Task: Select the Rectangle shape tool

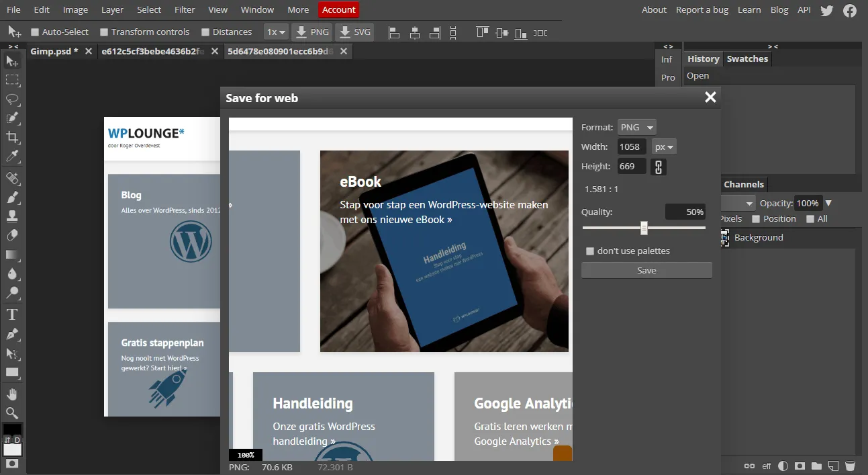Action: coord(12,372)
